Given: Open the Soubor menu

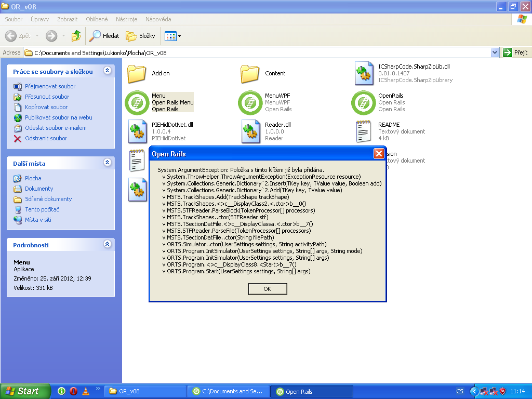Looking at the screenshot, I should [x=14, y=19].
